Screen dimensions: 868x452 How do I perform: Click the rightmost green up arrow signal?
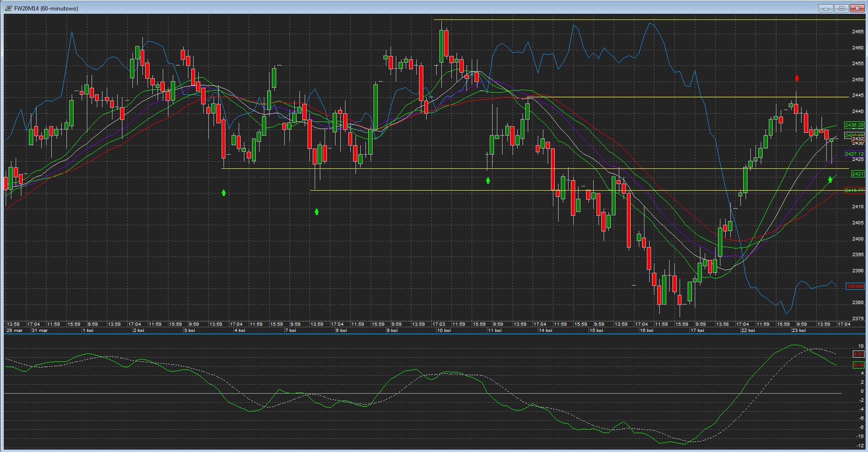click(830, 179)
